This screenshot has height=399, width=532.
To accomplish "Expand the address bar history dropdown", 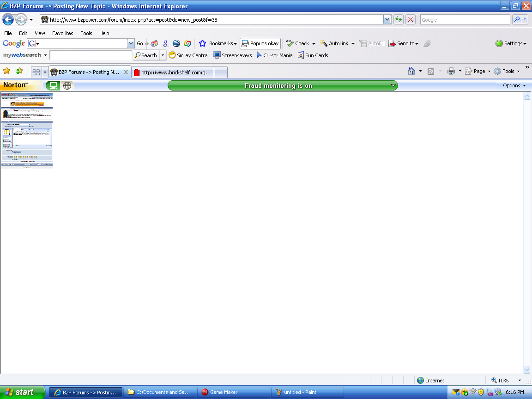I will click(x=387, y=20).
